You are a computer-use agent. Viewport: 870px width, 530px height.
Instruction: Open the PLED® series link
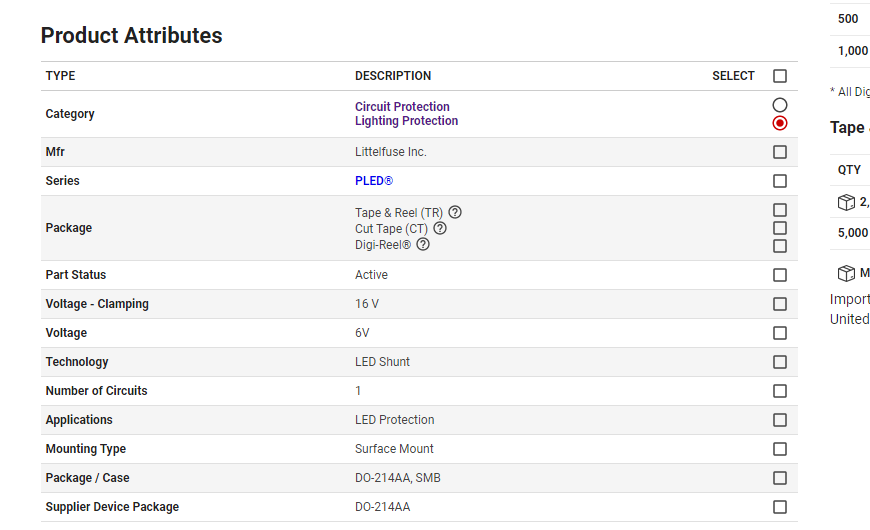click(x=374, y=181)
